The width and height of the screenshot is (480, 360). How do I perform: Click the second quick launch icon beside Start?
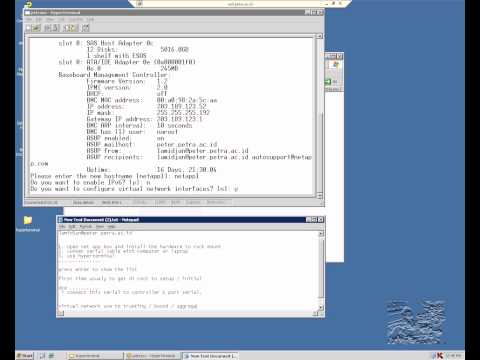pyautogui.click(x=52, y=356)
